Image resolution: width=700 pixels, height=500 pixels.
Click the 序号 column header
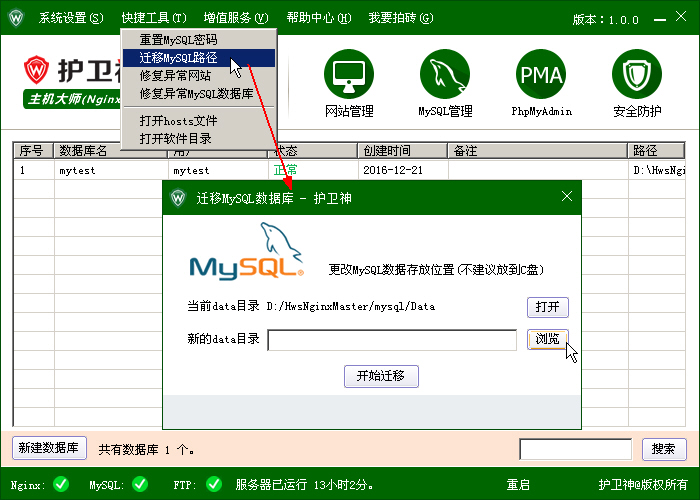(x=33, y=150)
